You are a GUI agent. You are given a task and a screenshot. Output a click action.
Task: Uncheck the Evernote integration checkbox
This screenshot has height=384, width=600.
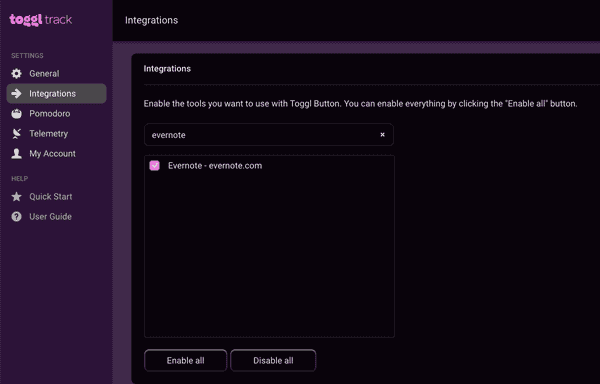[x=155, y=166]
